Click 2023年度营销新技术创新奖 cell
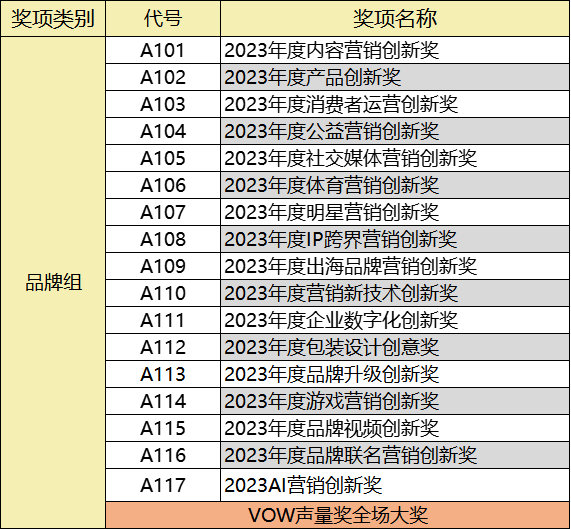This screenshot has height=530, width=571. point(395,293)
